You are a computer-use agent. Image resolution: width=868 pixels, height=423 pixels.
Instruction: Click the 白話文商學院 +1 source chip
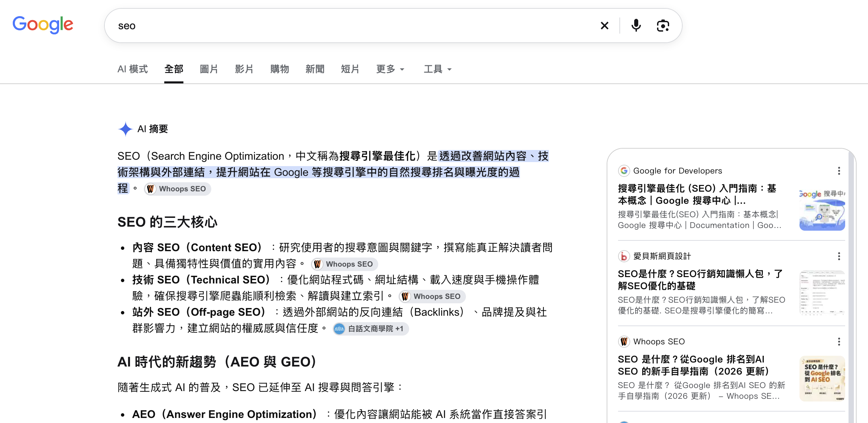[371, 329]
